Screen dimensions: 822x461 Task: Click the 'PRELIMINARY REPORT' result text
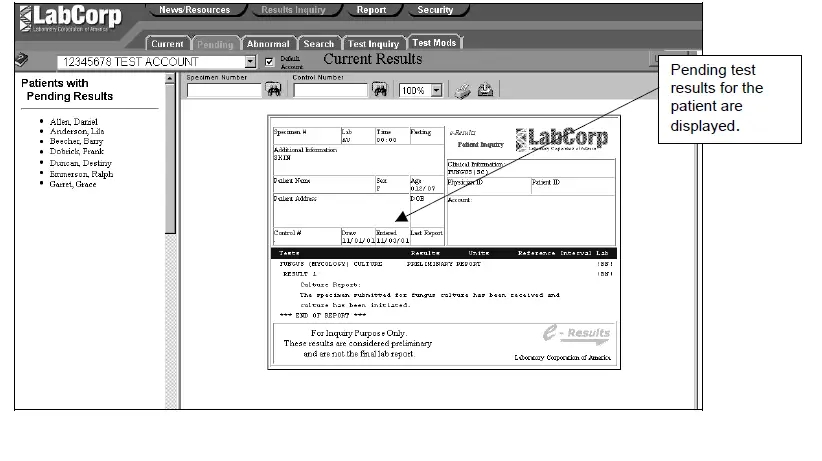tap(444, 264)
